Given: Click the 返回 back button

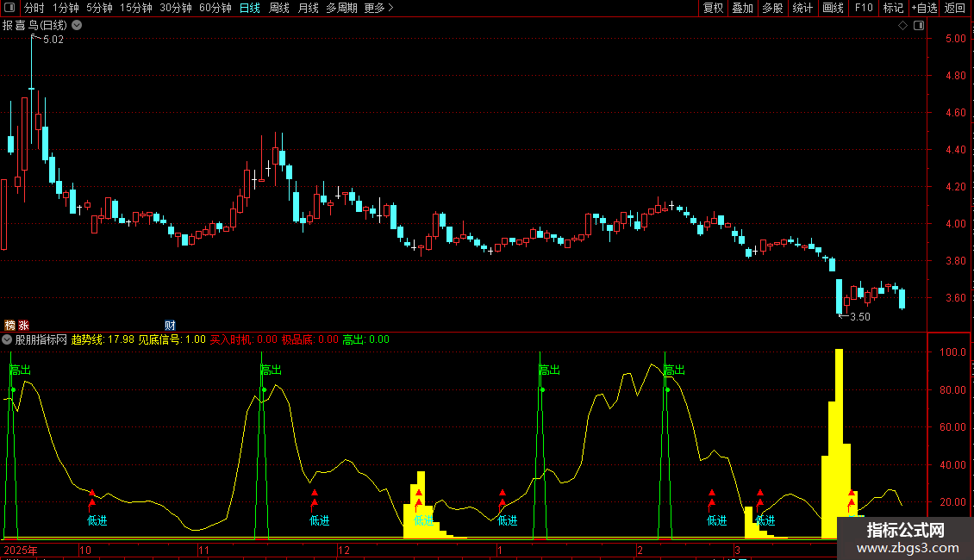Looking at the screenshot, I should coord(955,8).
